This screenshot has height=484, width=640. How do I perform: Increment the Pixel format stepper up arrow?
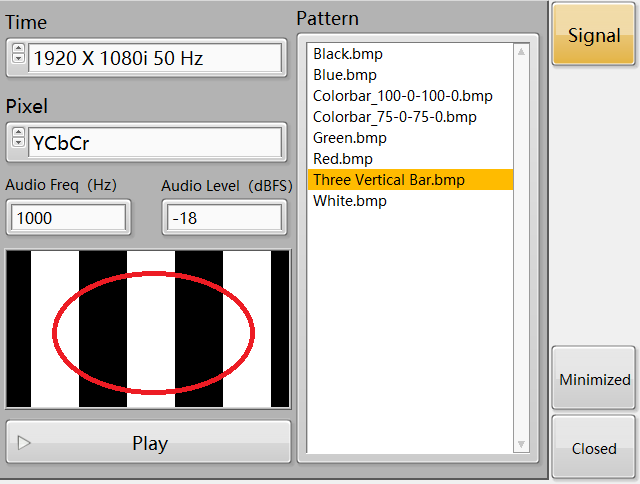[18, 135]
